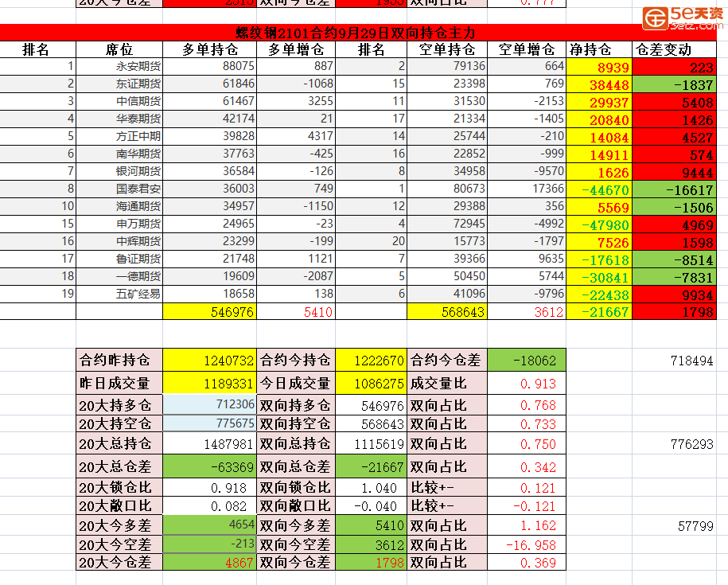Click position change cell -16617

pos(675,189)
